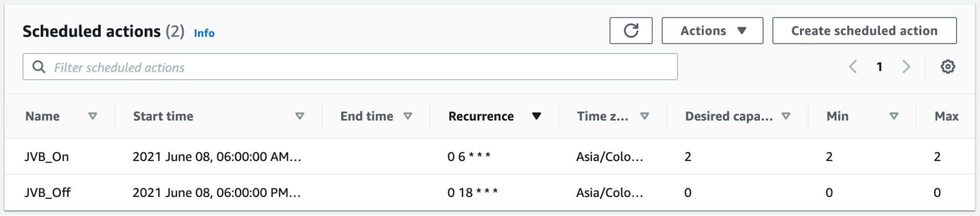Go to previous page arrow
The image size is (980, 216).
853,67
